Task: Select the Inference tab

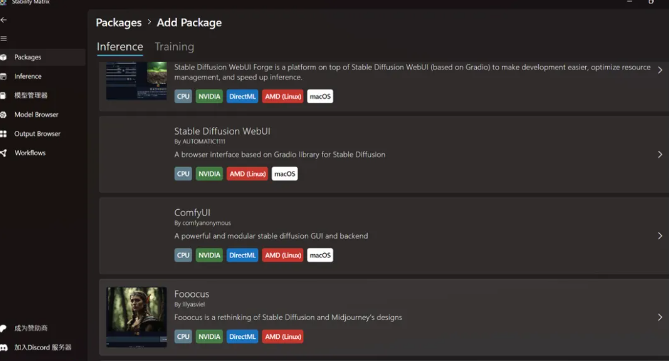Action: pos(120,47)
